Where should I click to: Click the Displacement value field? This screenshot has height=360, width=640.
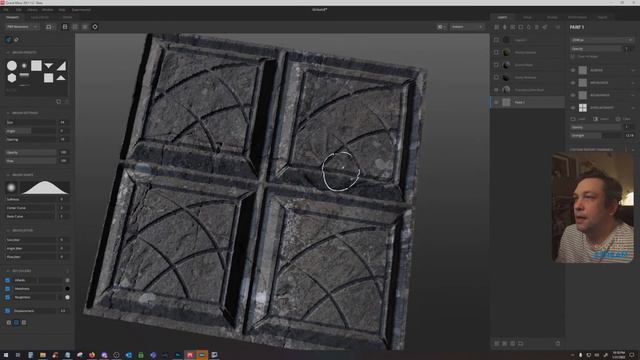(x=63, y=311)
